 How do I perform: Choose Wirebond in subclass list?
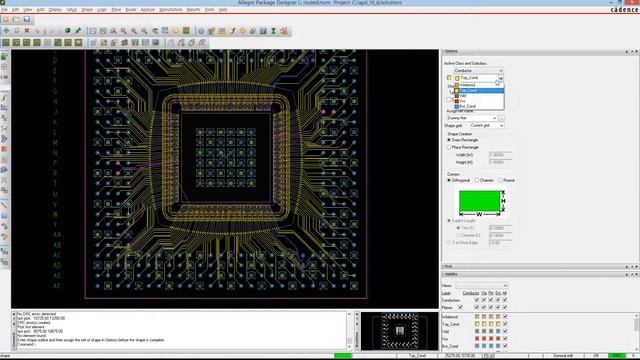click(479, 85)
